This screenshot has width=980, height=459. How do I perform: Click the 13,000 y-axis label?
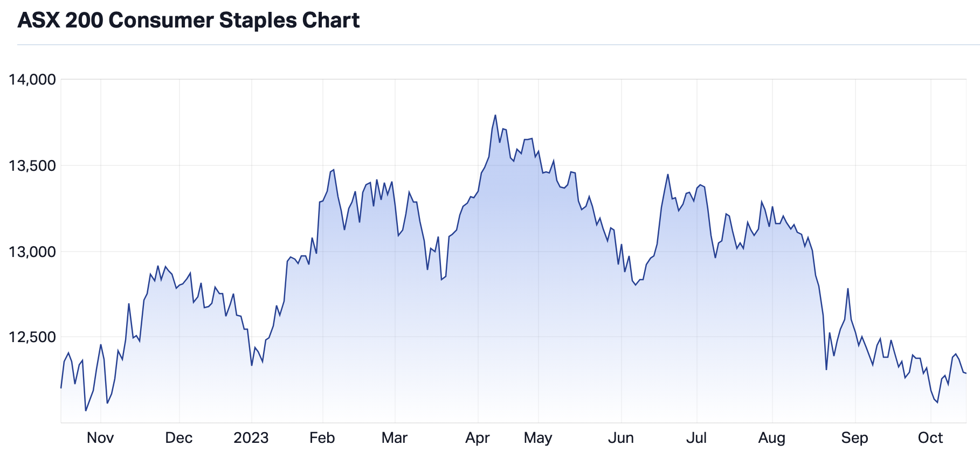32,252
